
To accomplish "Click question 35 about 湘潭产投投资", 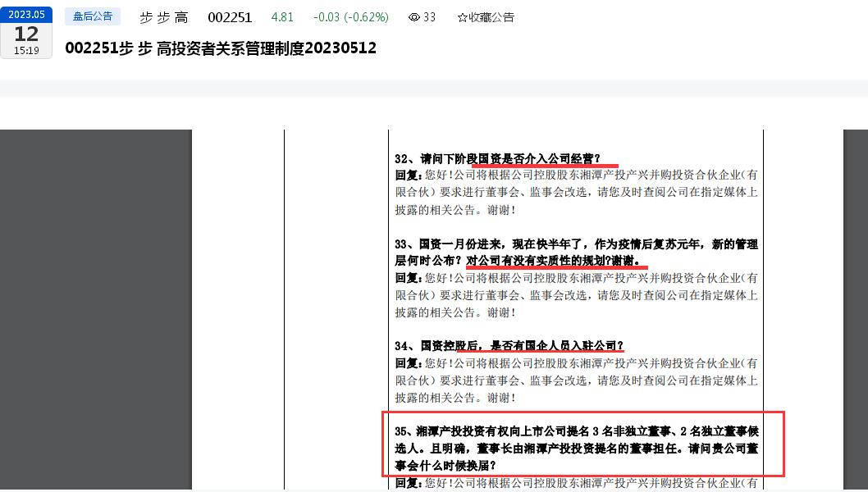I will coord(576,449).
